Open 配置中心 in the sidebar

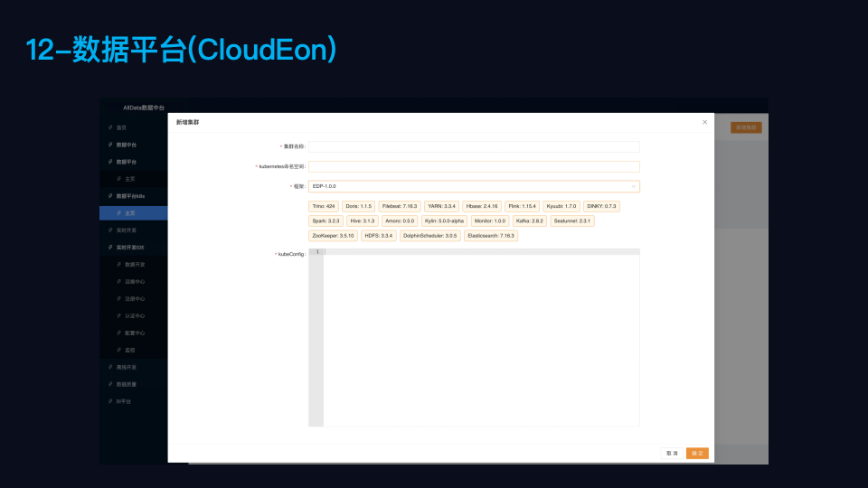pos(134,333)
